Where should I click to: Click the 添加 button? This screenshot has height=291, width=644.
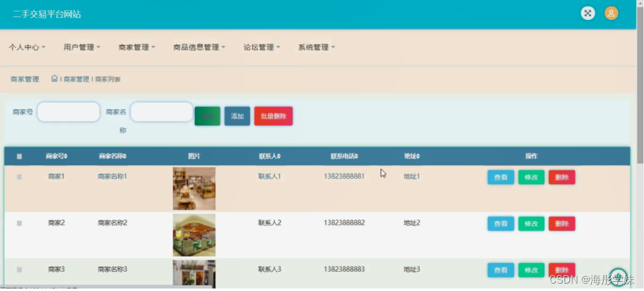(x=237, y=116)
